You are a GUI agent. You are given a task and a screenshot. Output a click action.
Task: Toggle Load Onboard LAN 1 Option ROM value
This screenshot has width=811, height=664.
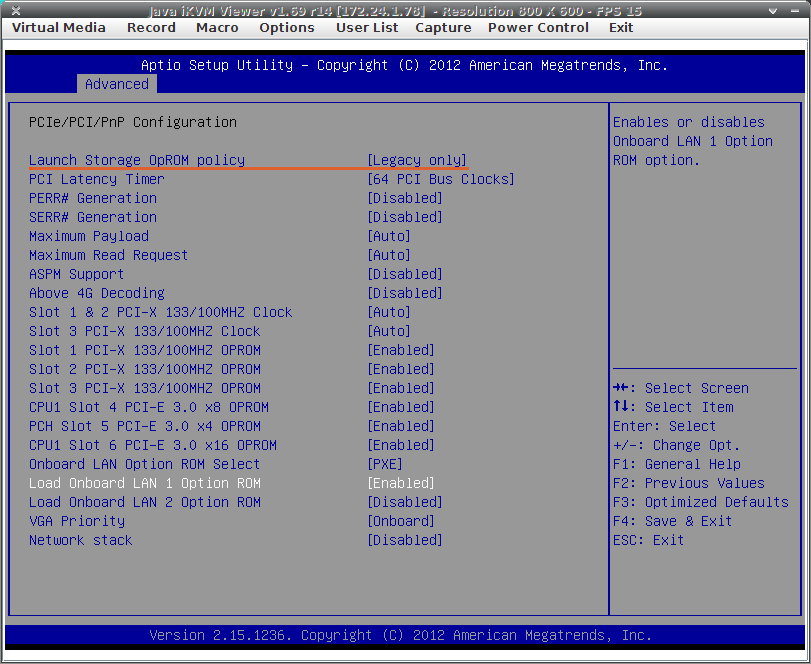point(401,483)
